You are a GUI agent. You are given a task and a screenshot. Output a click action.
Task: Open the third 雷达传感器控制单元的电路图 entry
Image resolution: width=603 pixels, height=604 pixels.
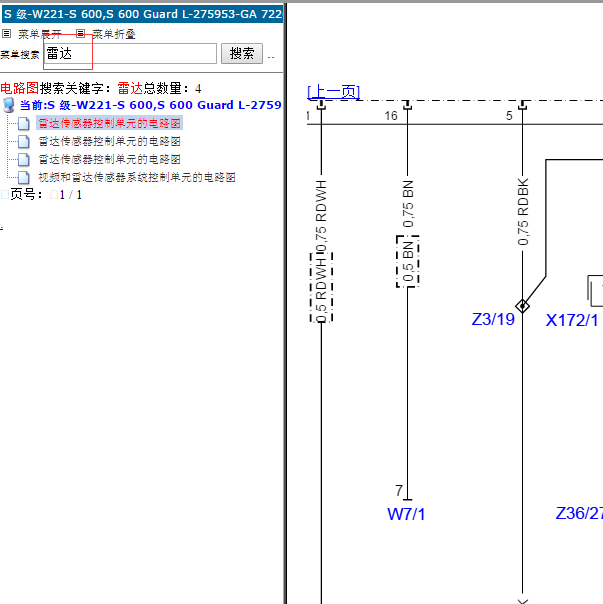(x=109, y=159)
